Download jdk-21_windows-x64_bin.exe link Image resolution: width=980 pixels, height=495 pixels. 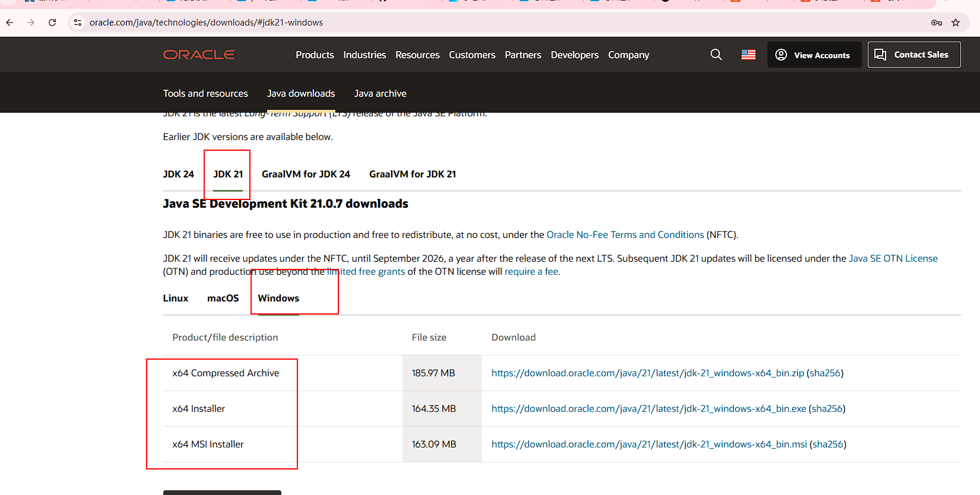click(x=649, y=408)
